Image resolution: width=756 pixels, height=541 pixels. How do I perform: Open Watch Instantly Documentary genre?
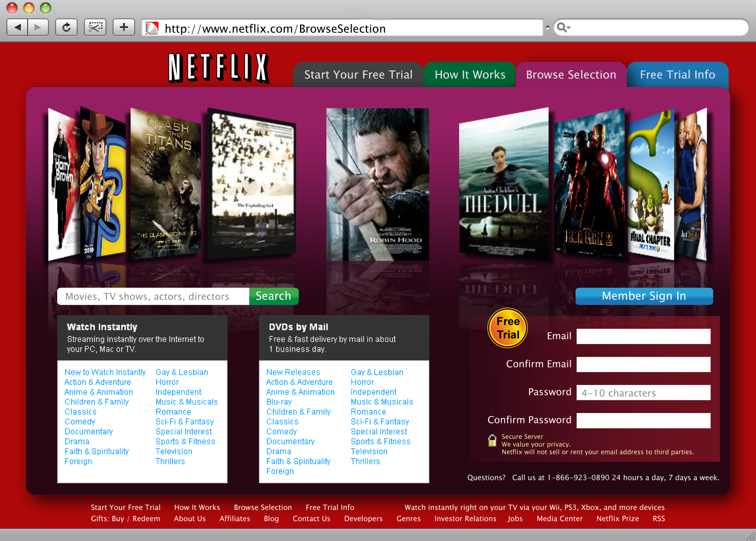click(x=89, y=432)
